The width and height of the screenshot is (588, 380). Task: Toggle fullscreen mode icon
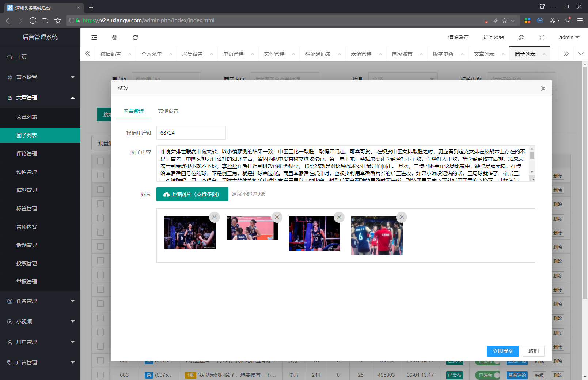coord(542,38)
